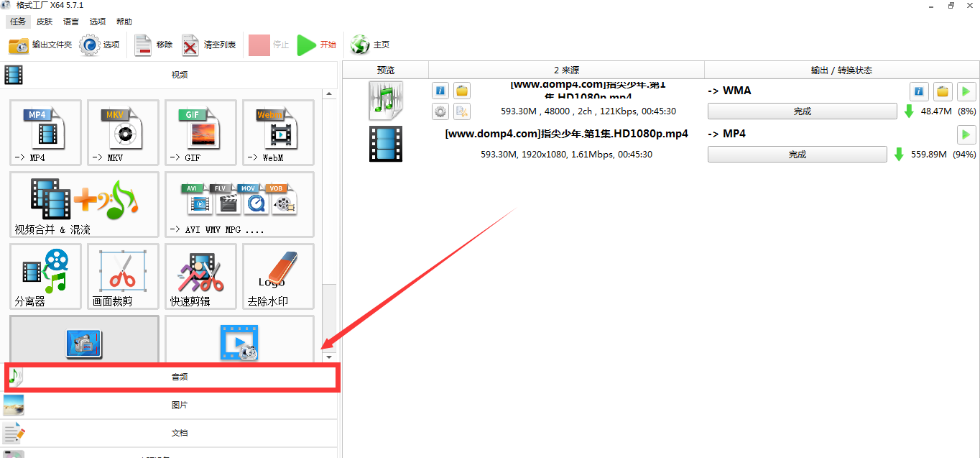Click the scrollbar up arrow in the video panel
The width and height of the screenshot is (980, 458).
pos(329,94)
